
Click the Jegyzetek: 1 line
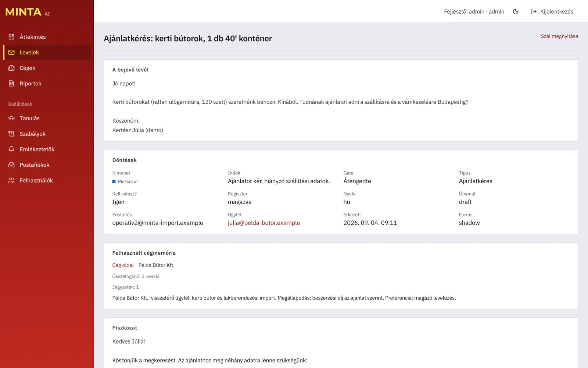(x=126, y=287)
